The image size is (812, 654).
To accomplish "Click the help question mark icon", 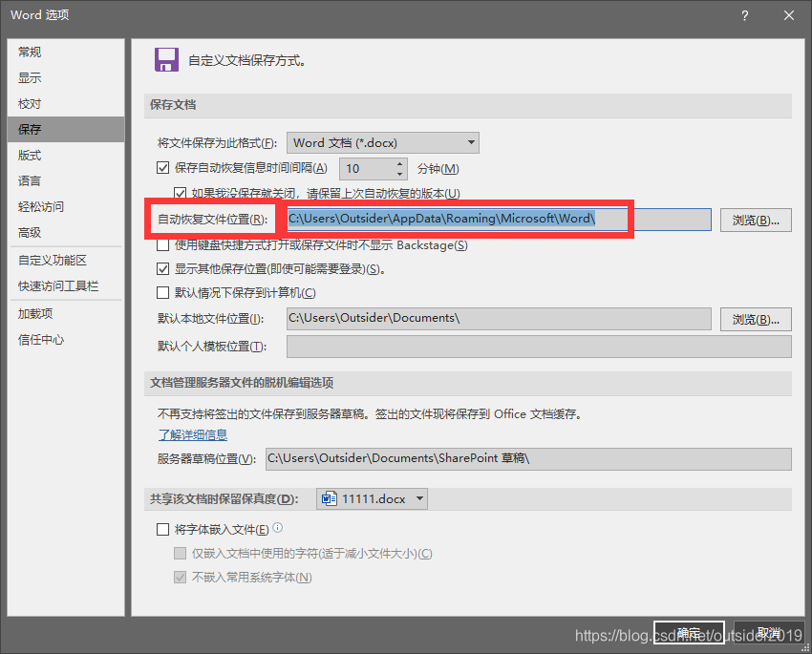I will click(744, 15).
